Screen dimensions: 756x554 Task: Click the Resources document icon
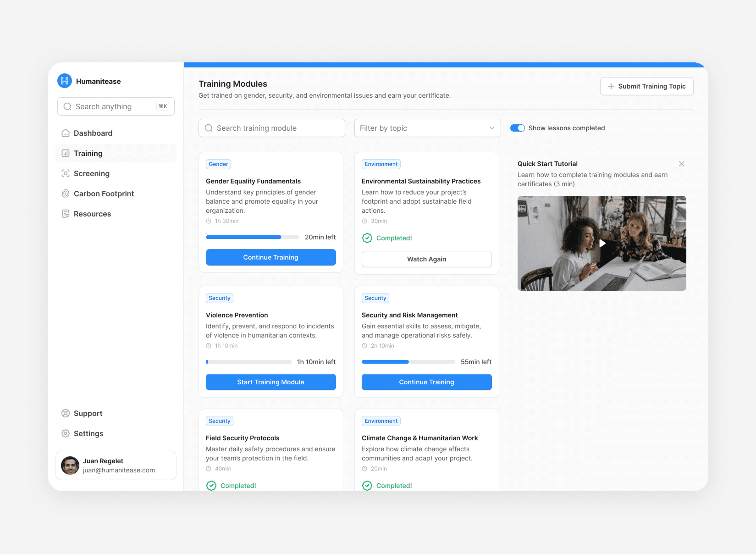tap(66, 214)
